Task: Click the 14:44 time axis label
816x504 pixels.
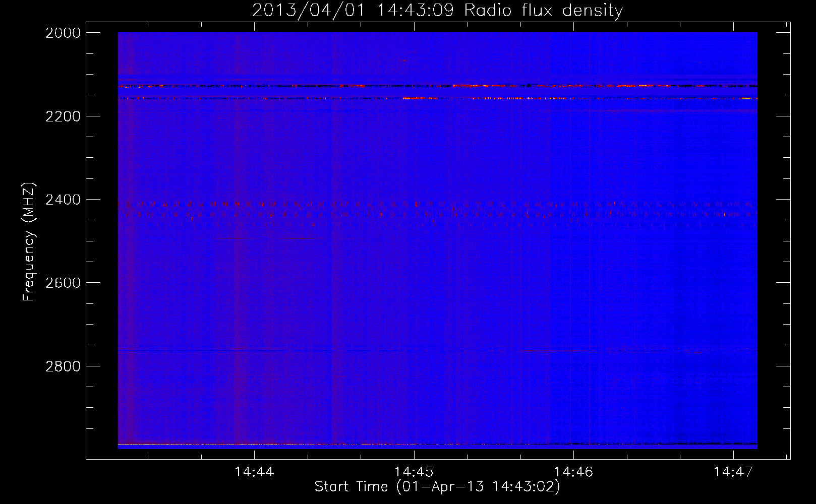Action: point(254,472)
